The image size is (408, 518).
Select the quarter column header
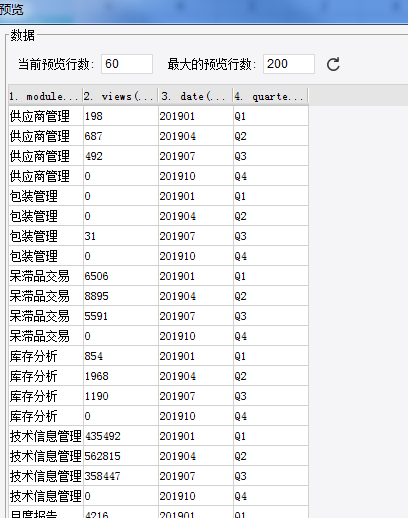click(271, 97)
